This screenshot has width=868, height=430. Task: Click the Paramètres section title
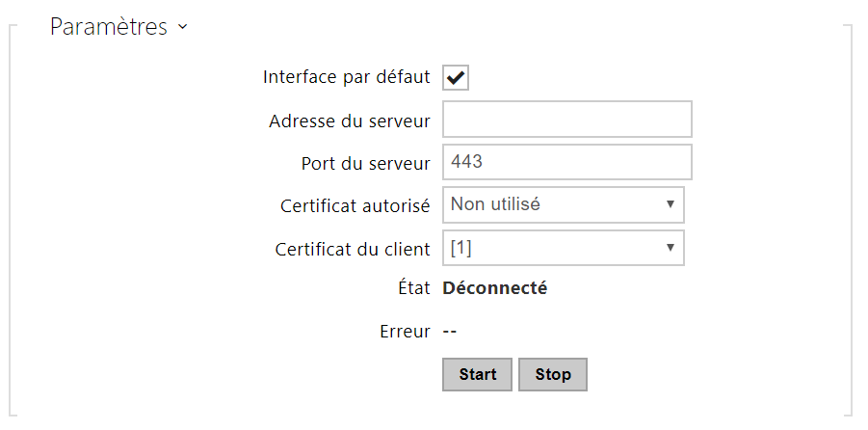[x=109, y=27]
